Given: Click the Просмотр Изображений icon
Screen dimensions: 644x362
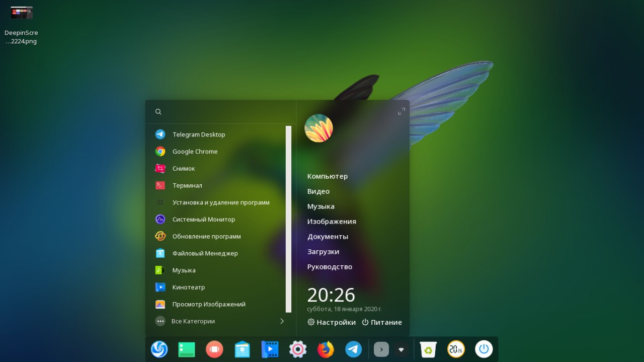Looking at the screenshot, I should click(160, 304).
